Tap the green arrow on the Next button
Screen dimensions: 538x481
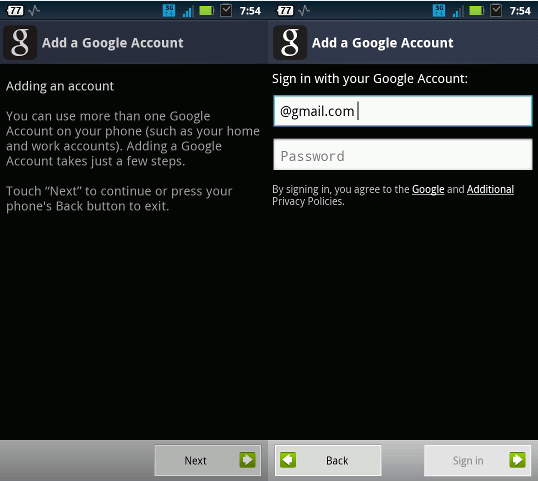pyautogui.click(x=247, y=460)
